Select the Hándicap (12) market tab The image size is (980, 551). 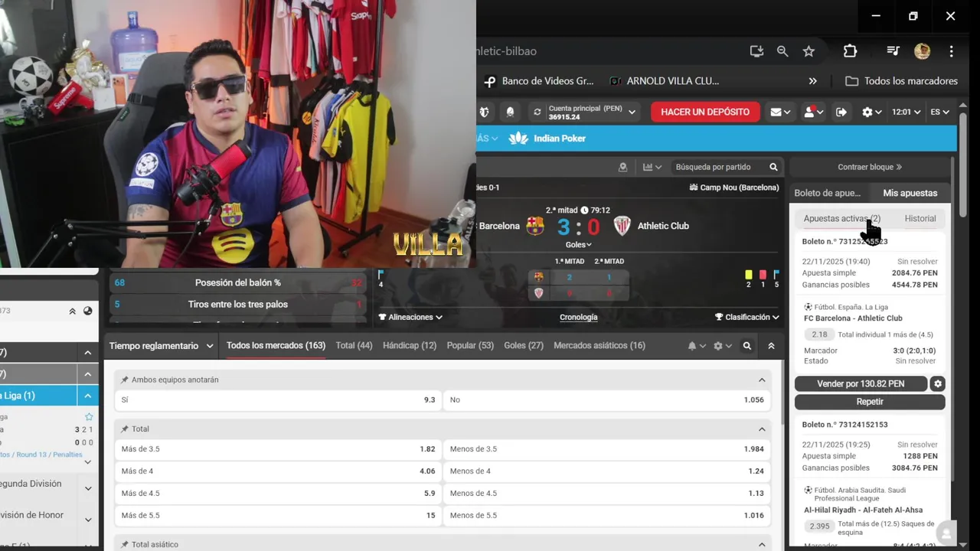[x=410, y=346]
